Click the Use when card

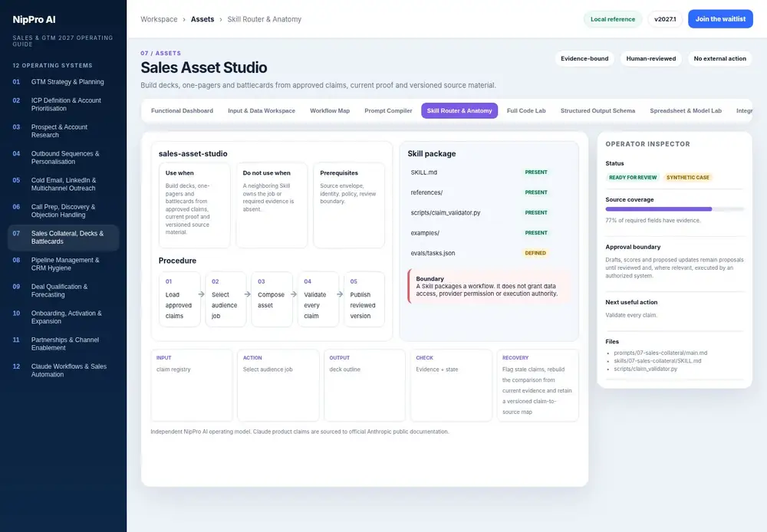tap(194, 205)
